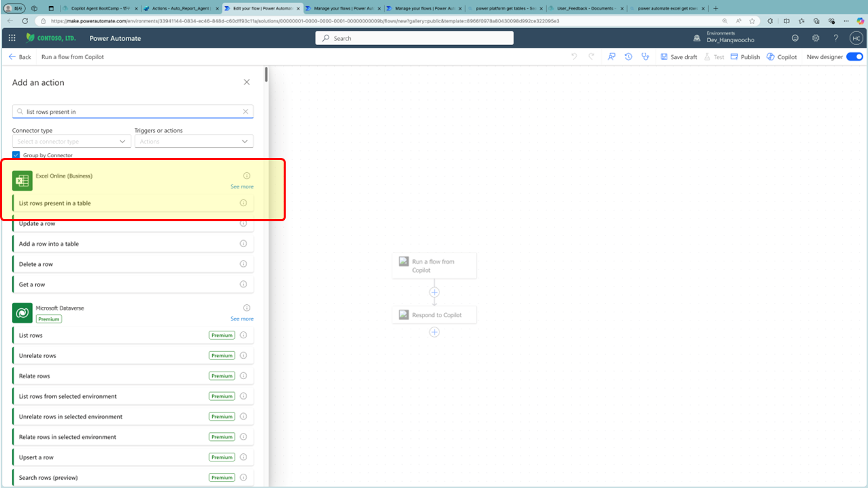Add a step below Respond to Copilot
The height and width of the screenshot is (488, 868).
434,332
